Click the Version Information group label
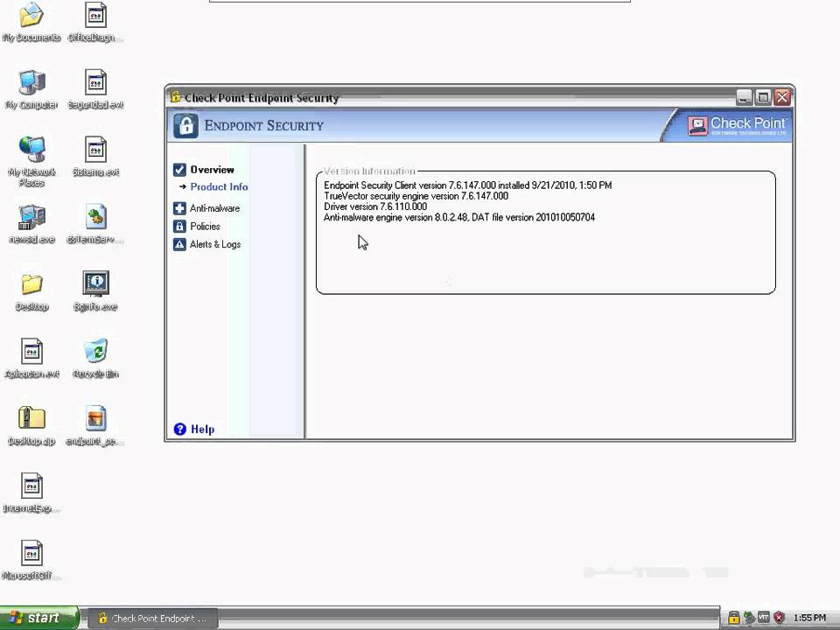 click(369, 171)
